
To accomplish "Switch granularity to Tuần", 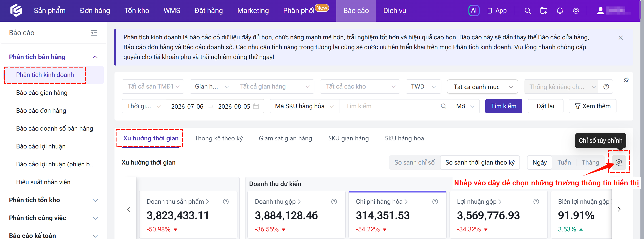I will tap(564, 163).
